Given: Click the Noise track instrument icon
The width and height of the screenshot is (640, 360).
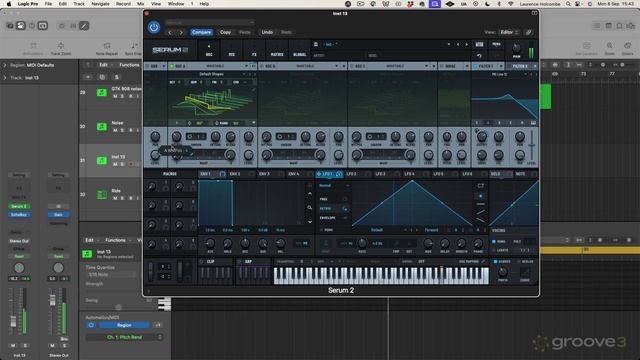Looking at the screenshot, I should click(x=102, y=127).
